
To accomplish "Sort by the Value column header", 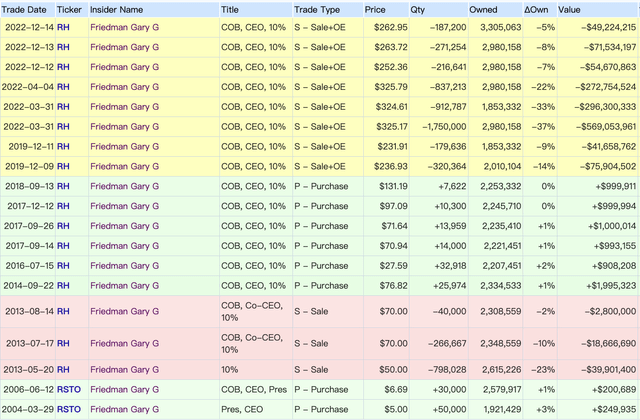I will (x=569, y=9).
